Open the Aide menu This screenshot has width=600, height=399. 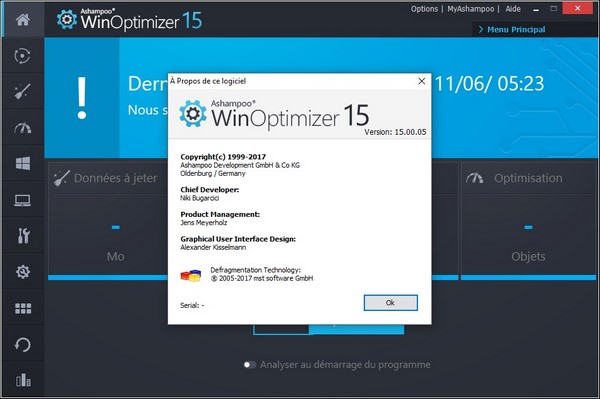513,9
